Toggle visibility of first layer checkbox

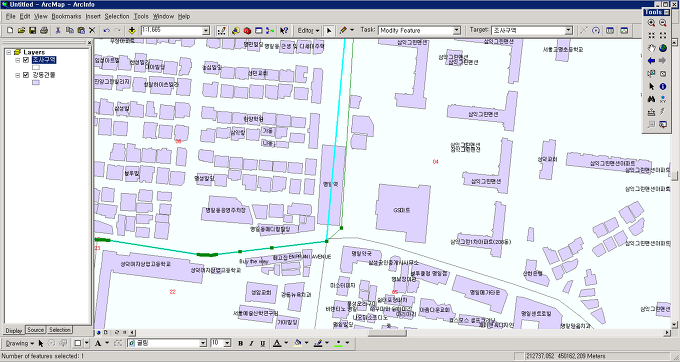click(26, 60)
